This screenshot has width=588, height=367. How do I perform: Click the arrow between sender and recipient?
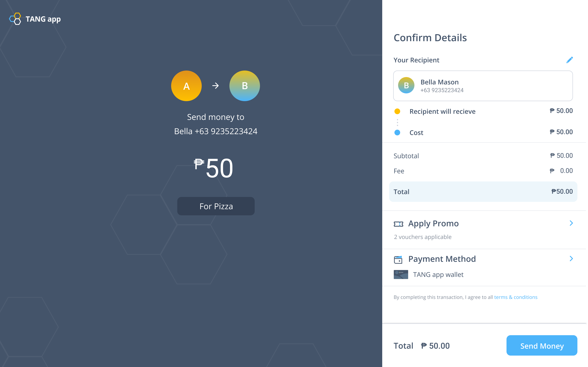pyautogui.click(x=215, y=86)
